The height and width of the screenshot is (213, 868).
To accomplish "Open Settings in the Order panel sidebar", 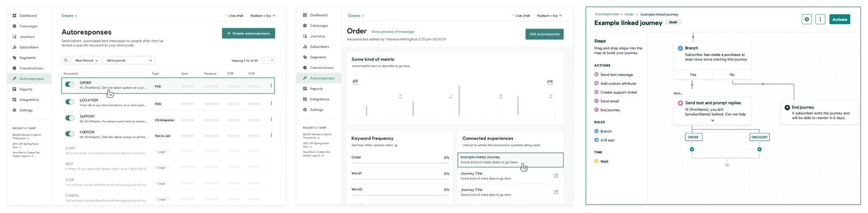I will pyautogui.click(x=316, y=109).
